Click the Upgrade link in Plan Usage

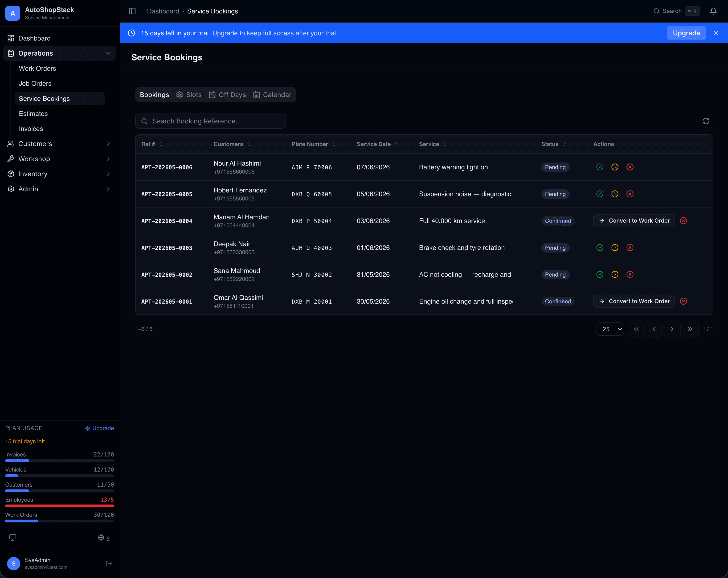point(99,428)
